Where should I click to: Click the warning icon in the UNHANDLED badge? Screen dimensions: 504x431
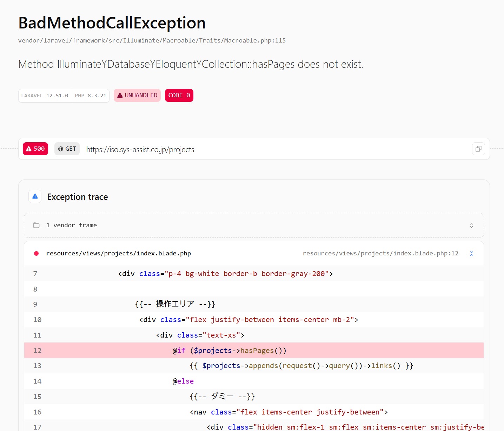coord(120,96)
